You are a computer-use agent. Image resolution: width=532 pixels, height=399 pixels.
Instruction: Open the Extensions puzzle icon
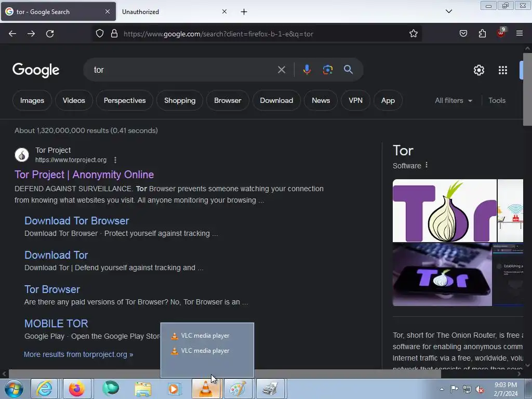(x=482, y=34)
